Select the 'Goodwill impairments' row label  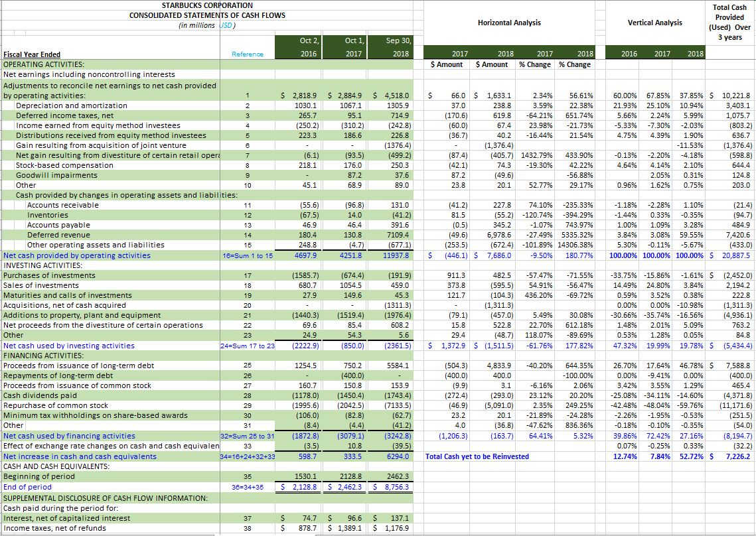pyautogui.click(x=57, y=175)
